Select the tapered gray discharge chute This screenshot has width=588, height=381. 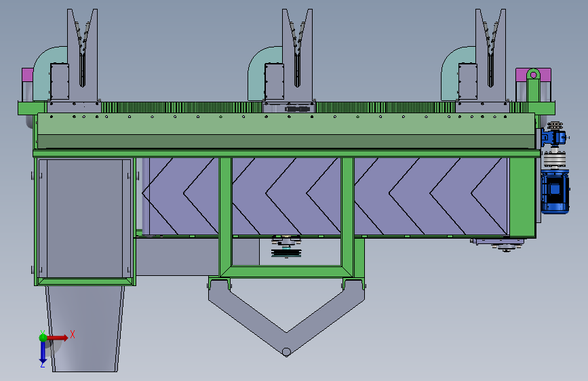(x=85, y=329)
